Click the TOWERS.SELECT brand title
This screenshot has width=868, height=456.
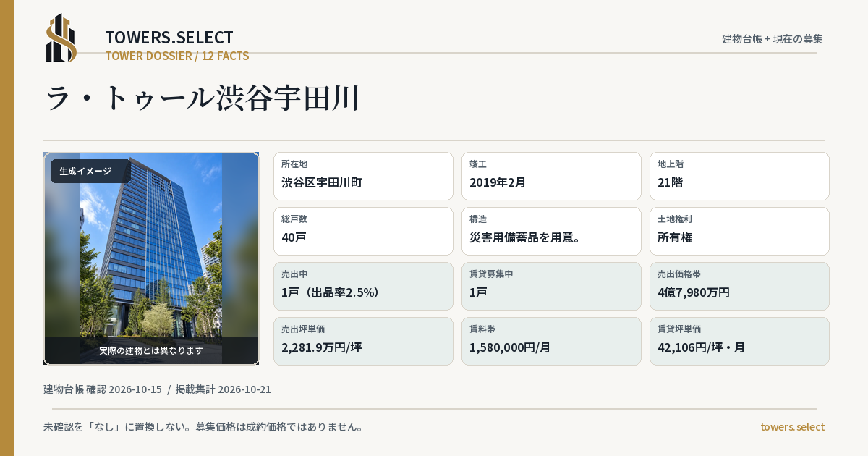[x=169, y=38]
